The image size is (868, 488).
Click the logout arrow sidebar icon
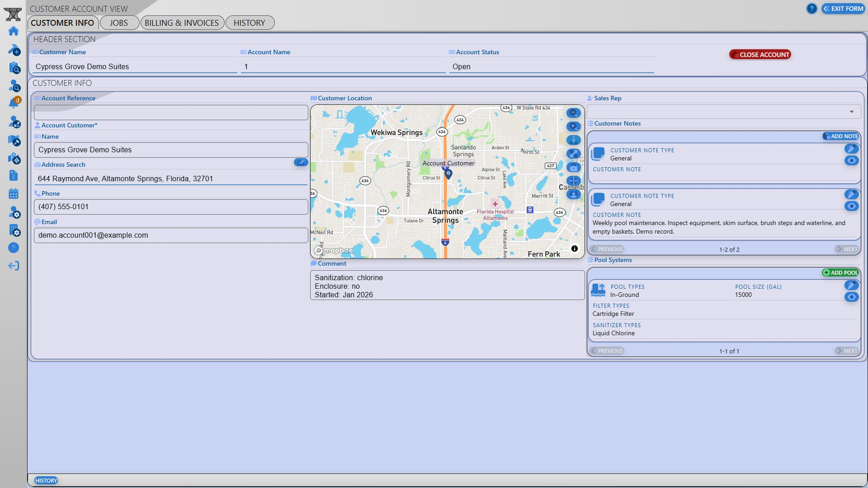tap(14, 266)
